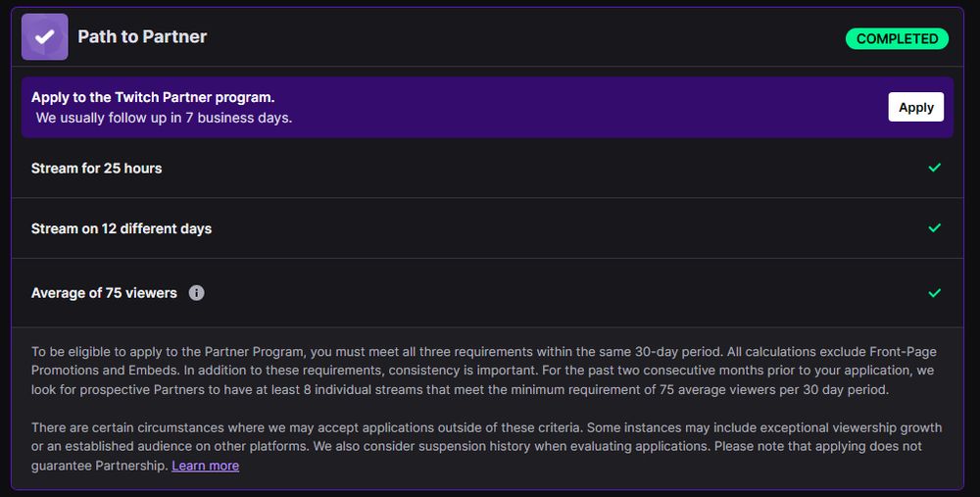Viewport: 980px width, 497px height.
Task: Apply to the Twitch Partner program
Action: coord(915,107)
